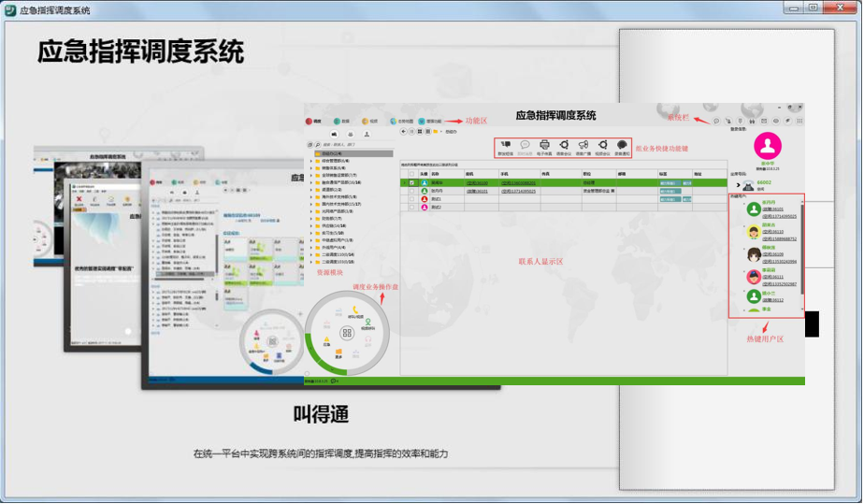This screenshot has height=504, width=864.
Task: Expand the 综合管理部 folder arrow
Action: click(310, 161)
